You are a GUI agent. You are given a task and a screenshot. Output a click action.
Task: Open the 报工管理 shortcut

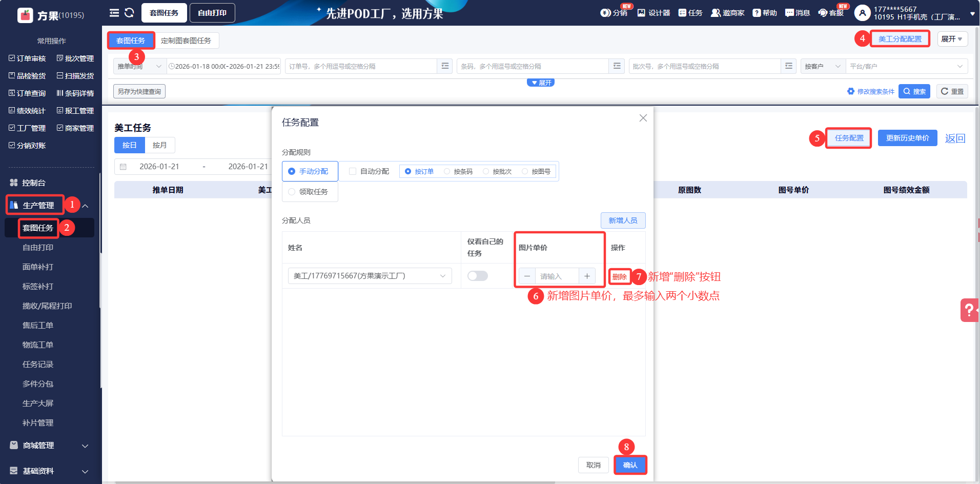(x=75, y=111)
